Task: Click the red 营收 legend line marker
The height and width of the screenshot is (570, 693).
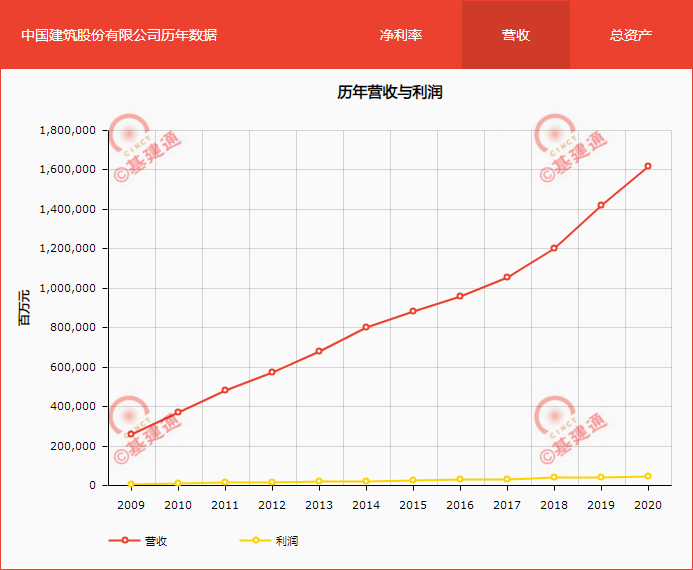Action: [125, 541]
